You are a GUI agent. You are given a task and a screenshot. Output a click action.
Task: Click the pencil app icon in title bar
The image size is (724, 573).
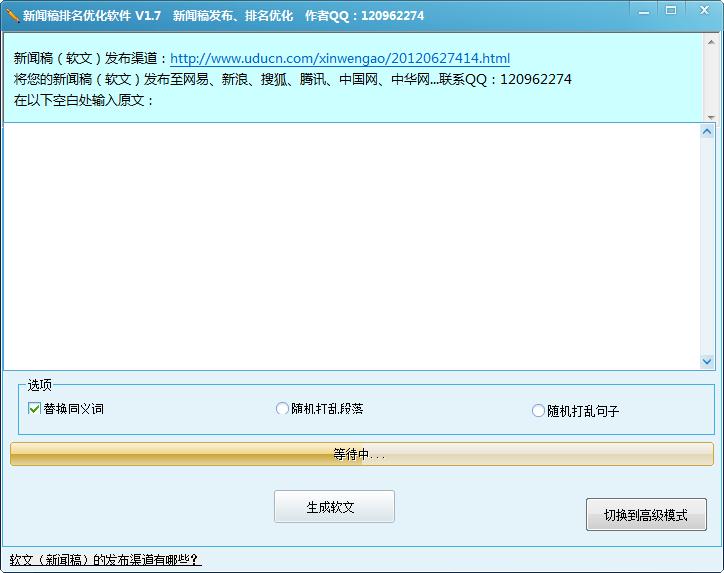[x=12, y=15]
